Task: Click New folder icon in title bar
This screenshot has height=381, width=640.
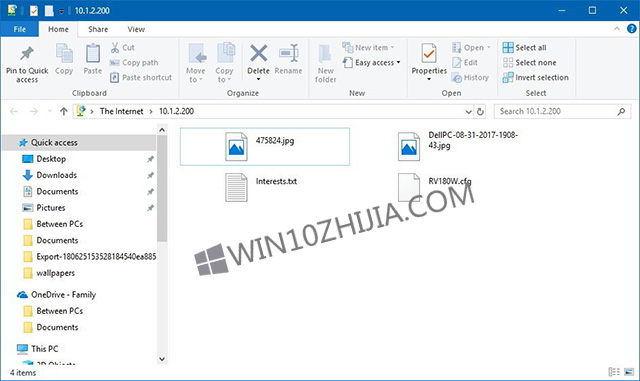Action: (x=49, y=11)
